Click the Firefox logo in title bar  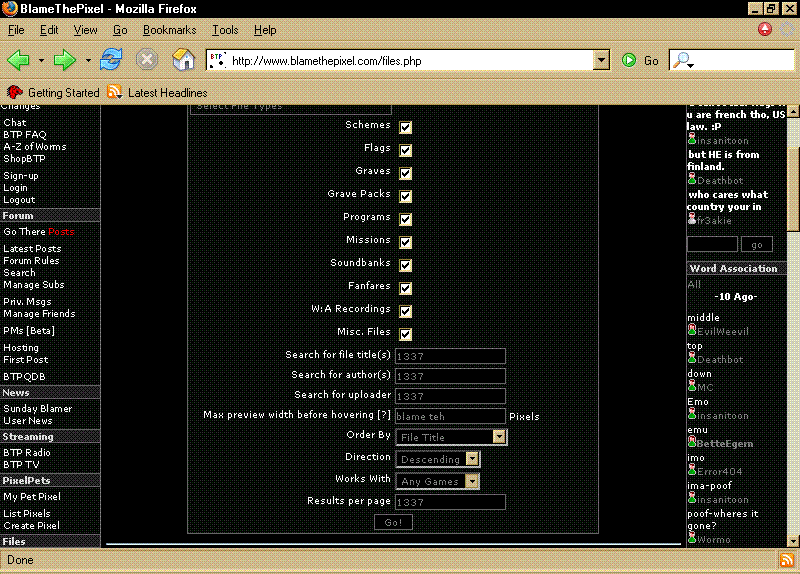pos(10,9)
